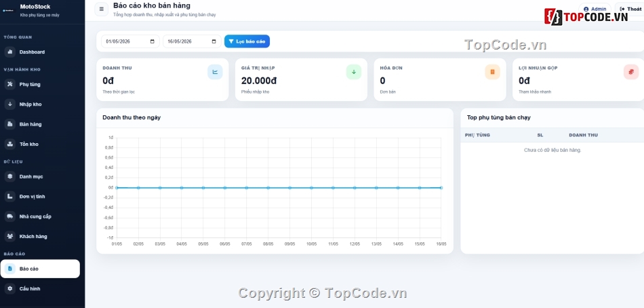
Task: Click the 'Top phụ tùng bán chạy' panel title
Action: coord(499,117)
